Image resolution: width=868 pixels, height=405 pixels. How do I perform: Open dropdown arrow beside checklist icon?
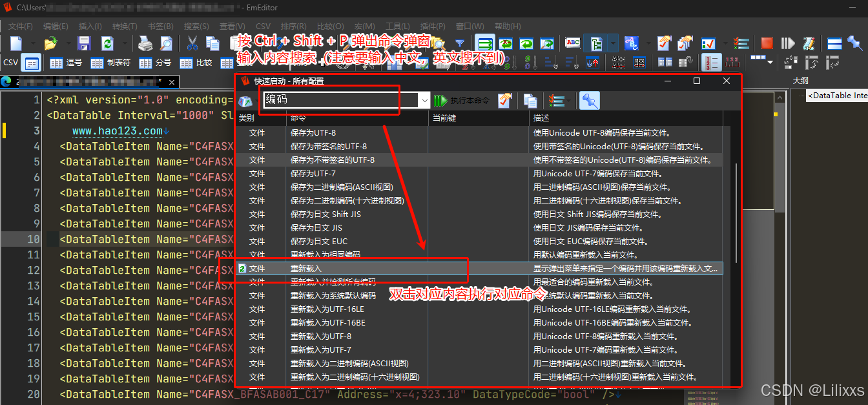(x=725, y=43)
